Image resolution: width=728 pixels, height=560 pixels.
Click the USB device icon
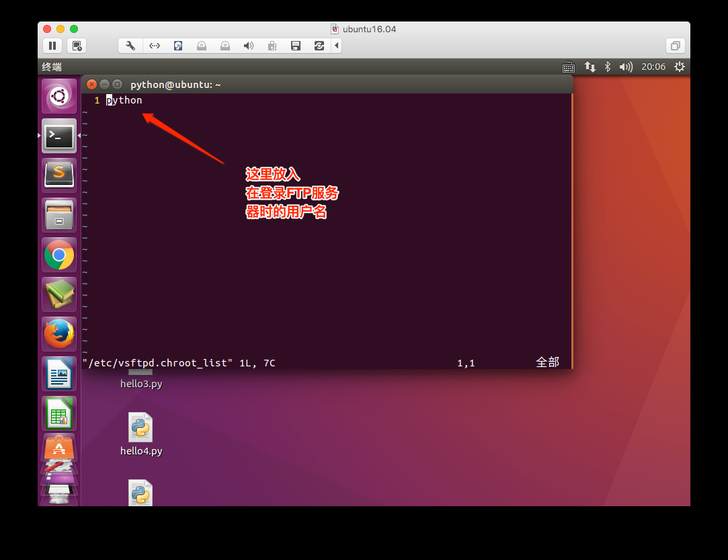272,46
